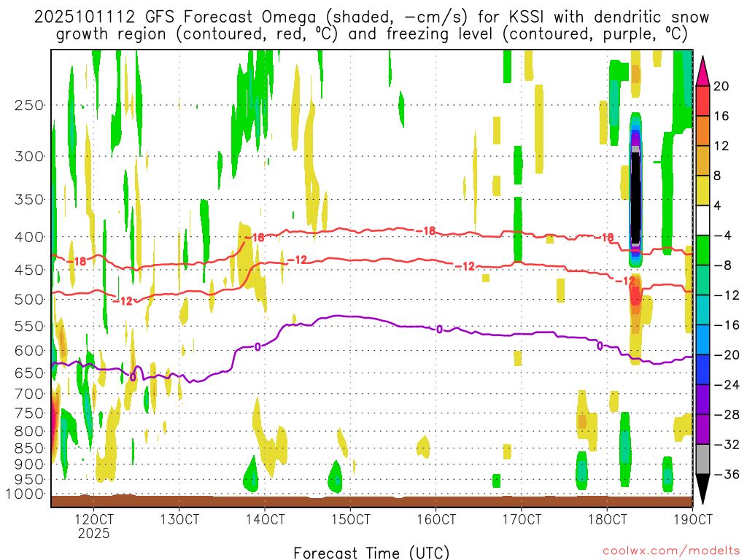Click the 500 pressure level label

[x=28, y=299]
